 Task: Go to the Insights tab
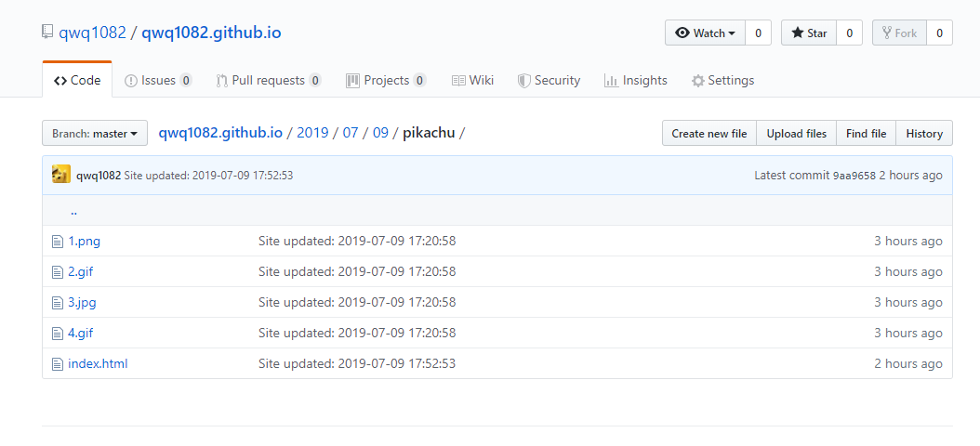pyautogui.click(x=636, y=81)
